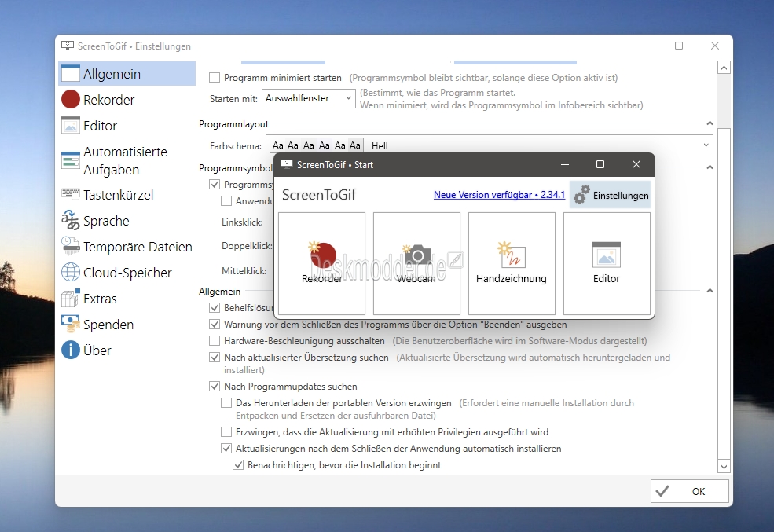Select Allgemein in the settings sidebar
774x532 pixels.
(x=127, y=74)
